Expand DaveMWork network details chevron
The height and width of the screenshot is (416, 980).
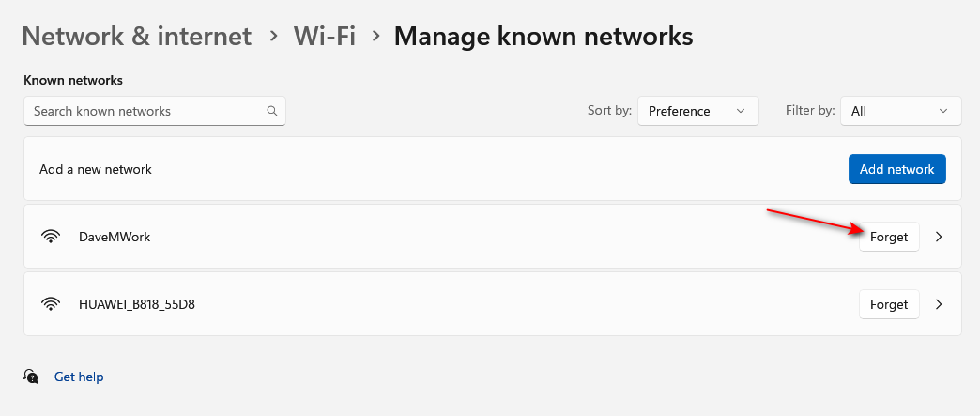click(x=940, y=237)
